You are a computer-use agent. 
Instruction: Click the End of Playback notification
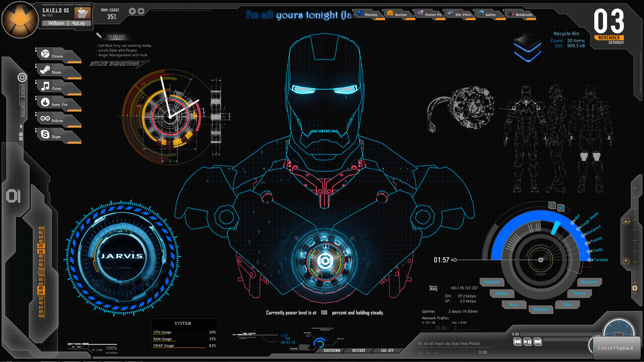[x=616, y=348]
